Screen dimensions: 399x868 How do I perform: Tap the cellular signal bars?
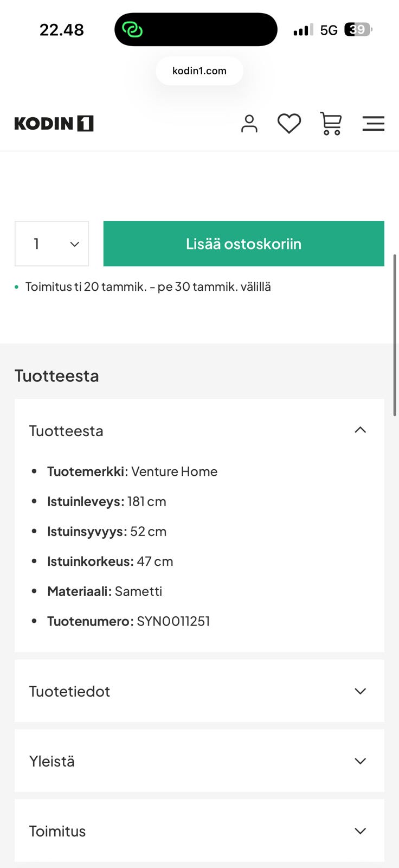point(303,30)
